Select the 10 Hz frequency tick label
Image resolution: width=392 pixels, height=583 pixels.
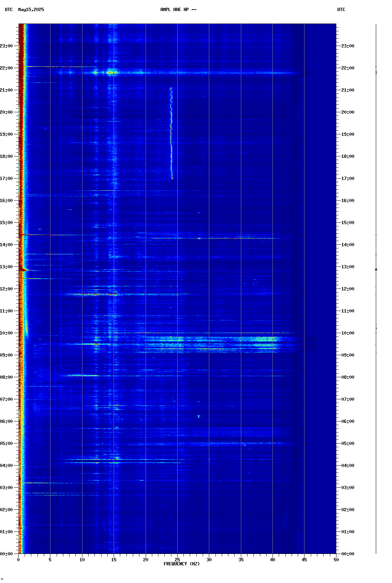click(82, 560)
